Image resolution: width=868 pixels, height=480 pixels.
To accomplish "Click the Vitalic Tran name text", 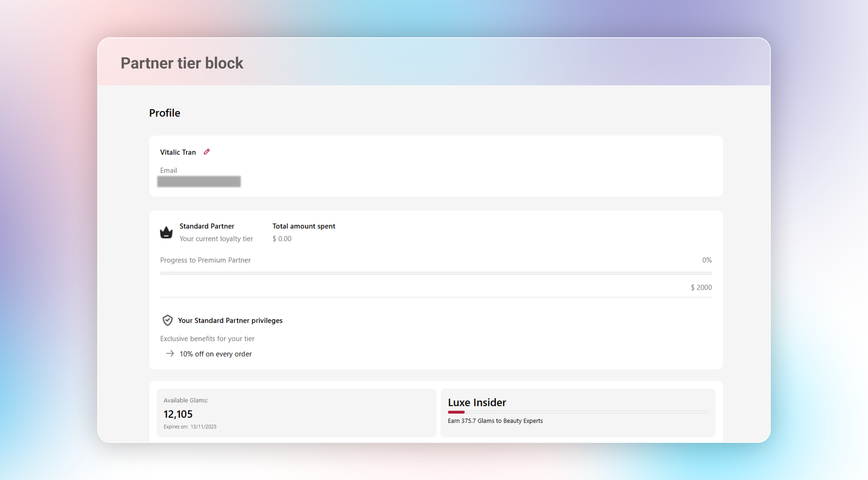I will pyautogui.click(x=178, y=152).
